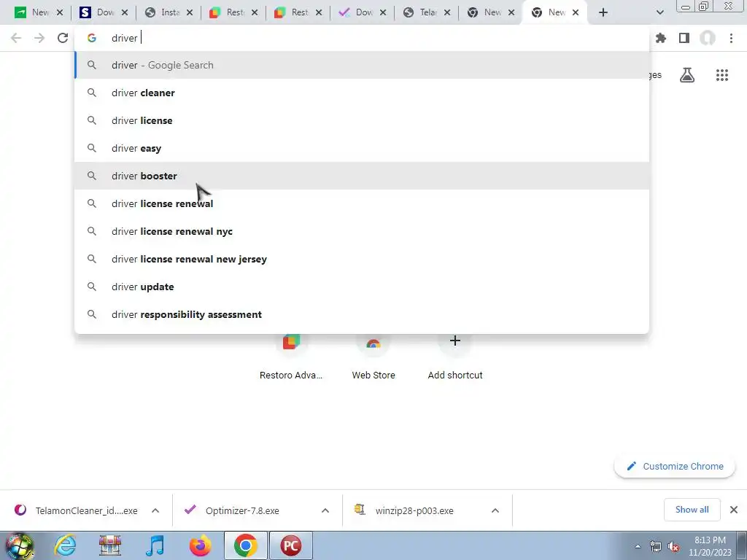The height and width of the screenshot is (560, 747).
Task: Expand options for TelamonCleaner download
Action: (155, 510)
